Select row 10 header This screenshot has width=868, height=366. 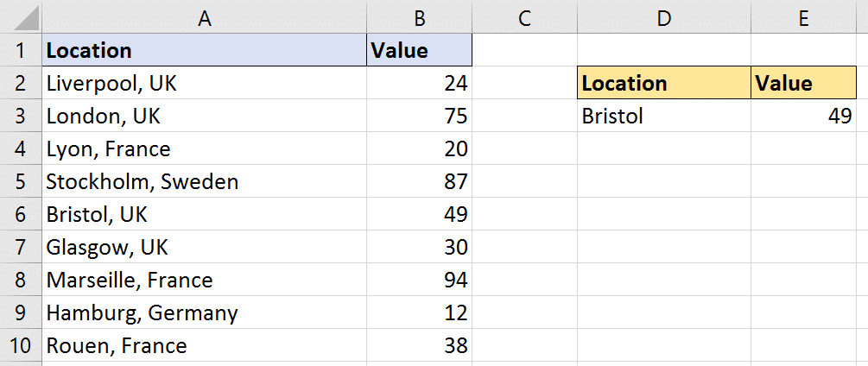(x=21, y=345)
